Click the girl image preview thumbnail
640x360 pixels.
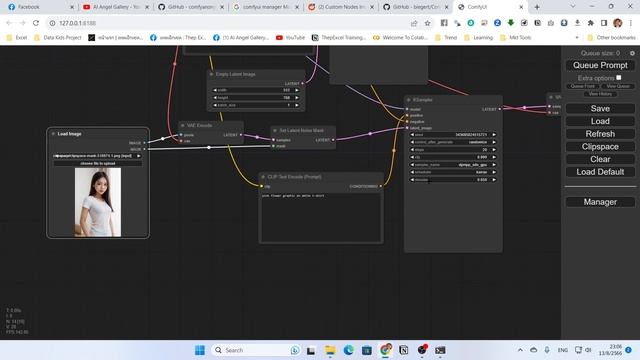click(98, 202)
